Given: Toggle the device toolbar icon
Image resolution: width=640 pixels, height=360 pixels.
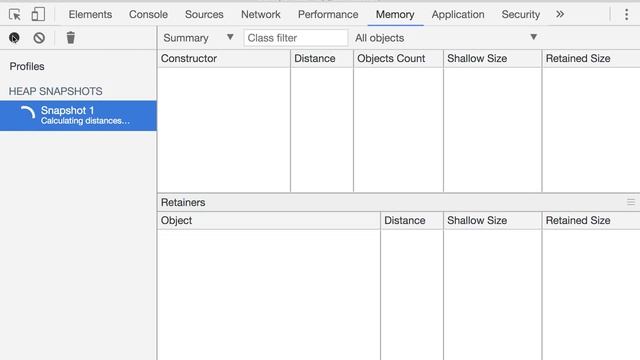Looking at the screenshot, I should [x=38, y=15].
